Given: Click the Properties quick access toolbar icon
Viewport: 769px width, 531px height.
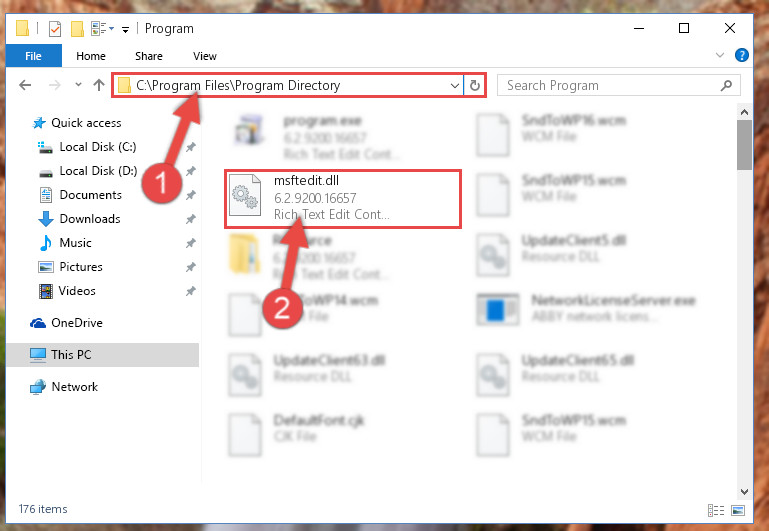Looking at the screenshot, I should pyautogui.click(x=55, y=29).
